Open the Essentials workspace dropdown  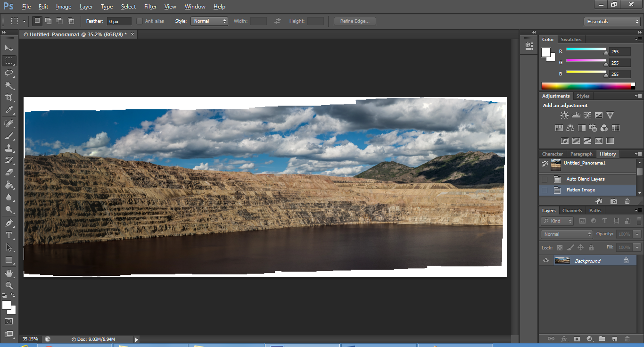pos(612,22)
